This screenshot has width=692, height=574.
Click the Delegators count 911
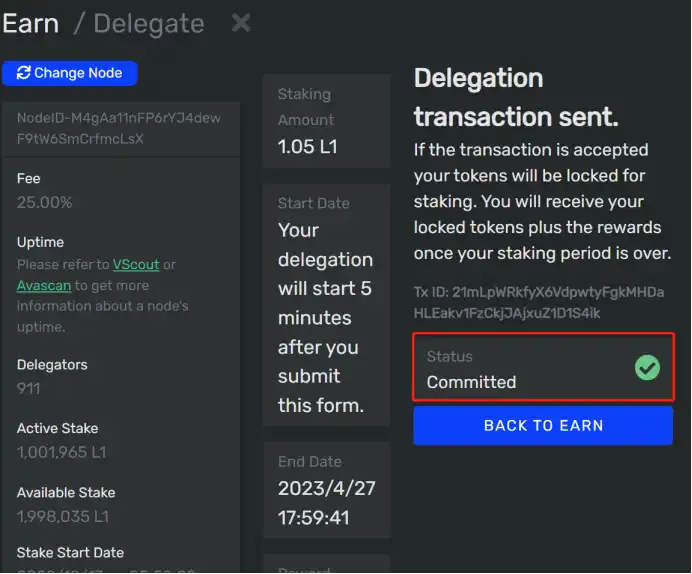click(x=28, y=389)
